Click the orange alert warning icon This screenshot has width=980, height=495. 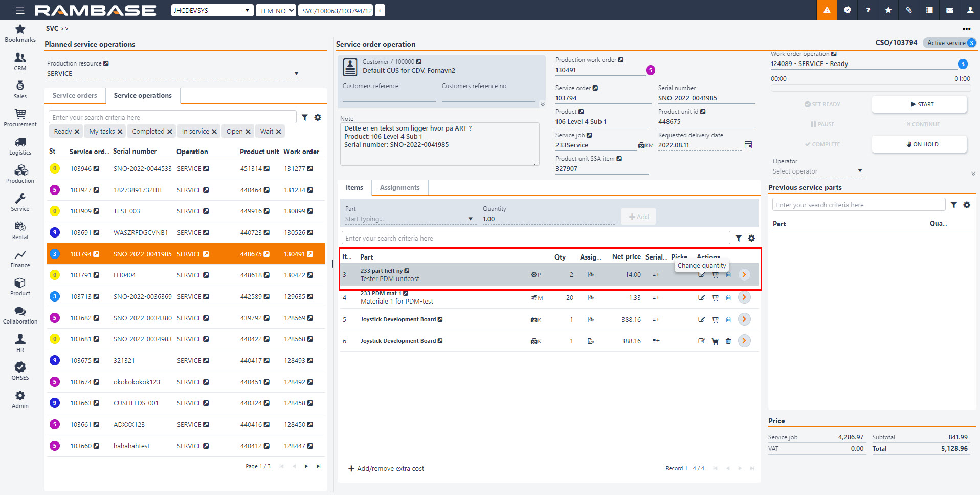[827, 10]
